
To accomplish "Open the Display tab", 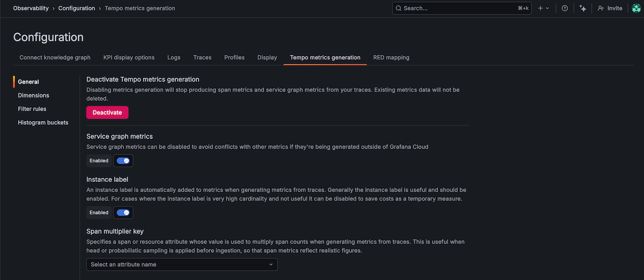I will [x=267, y=57].
